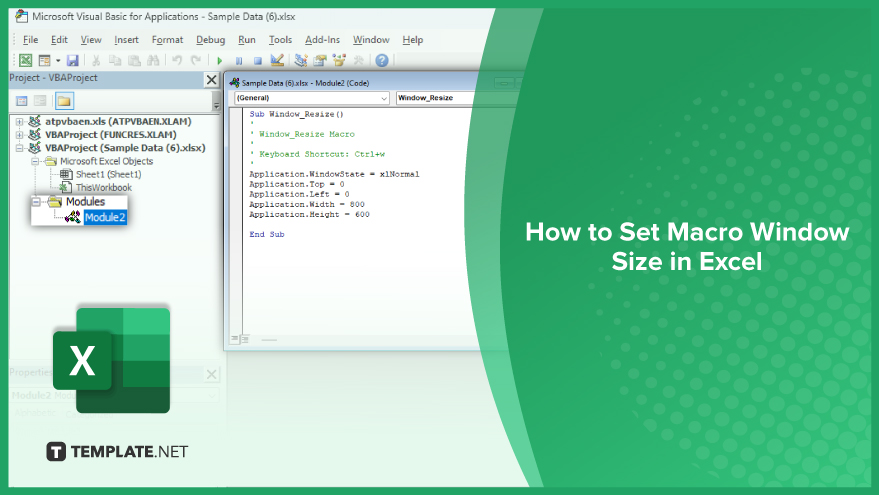Collapse Microsoft Excel Objects folder
The width and height of the screenshot is (879, 495).
pos(35,161)
